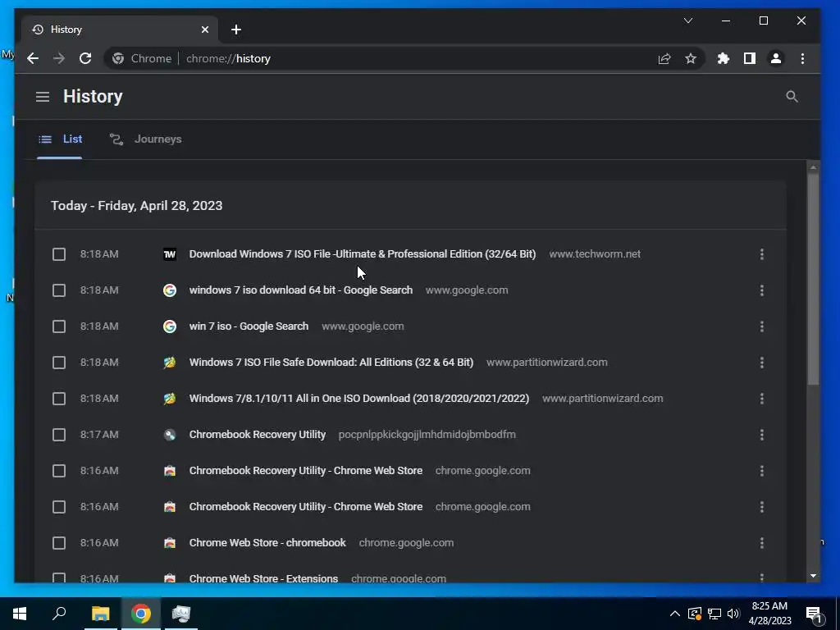Open the volume speaker tray icon
The image size is (840, 630).
[x=733, y=614]
